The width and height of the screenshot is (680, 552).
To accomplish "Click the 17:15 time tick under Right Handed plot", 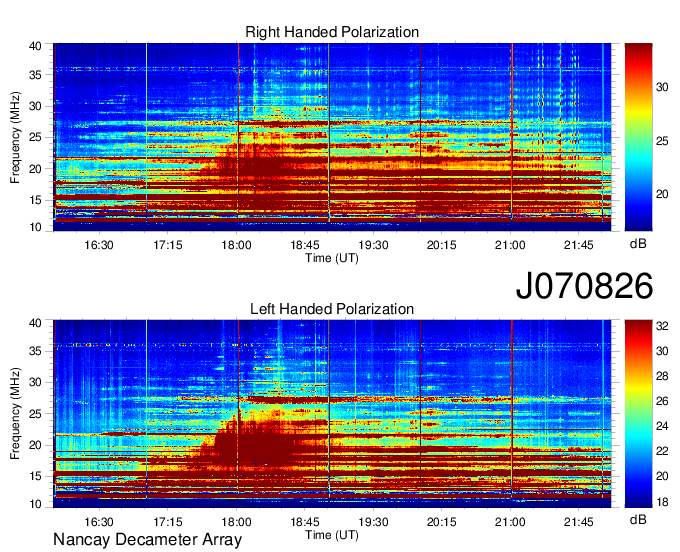I will click(x=168, y=245).
